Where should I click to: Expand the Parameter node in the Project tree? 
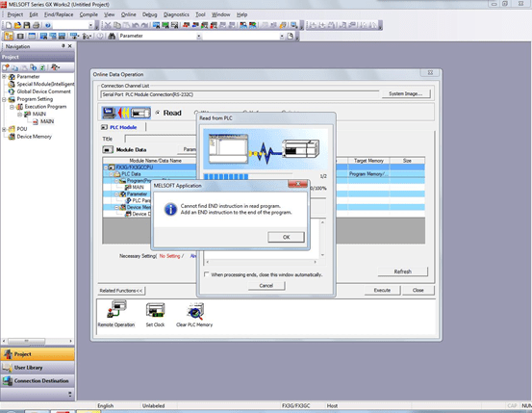[x=4, y=77]
